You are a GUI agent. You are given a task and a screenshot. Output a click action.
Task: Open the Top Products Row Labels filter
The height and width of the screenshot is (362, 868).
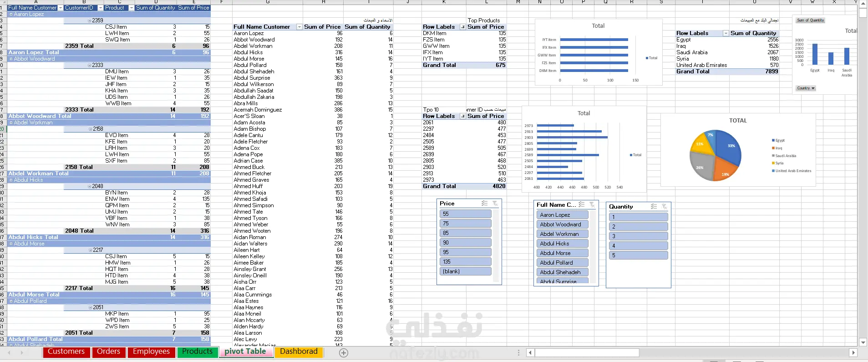[x=463, y=27]
